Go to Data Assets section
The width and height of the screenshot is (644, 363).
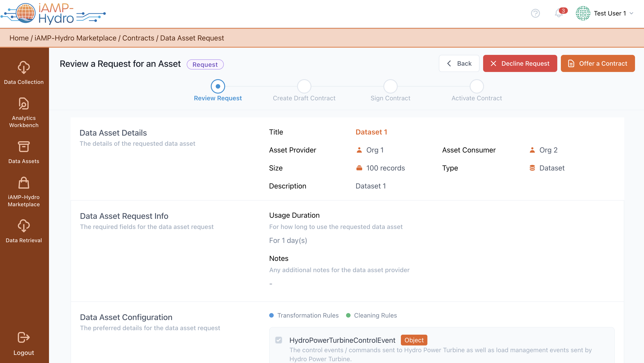point(24,147)
